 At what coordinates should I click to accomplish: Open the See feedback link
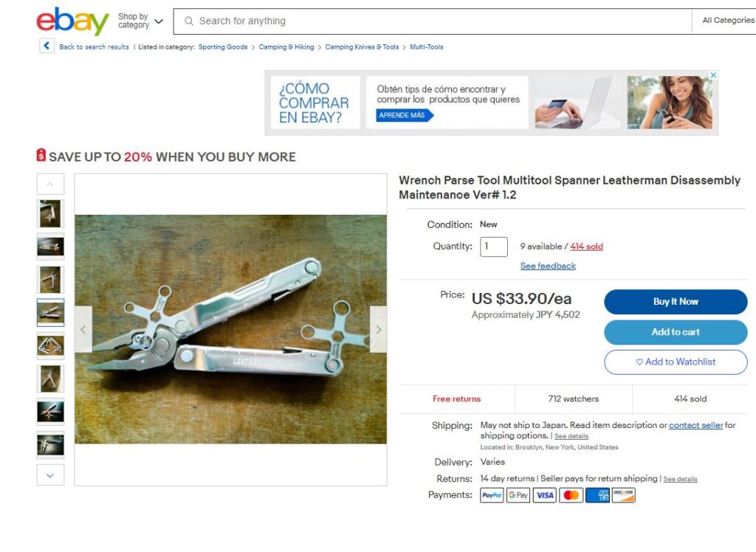click(x=548, y=266)
